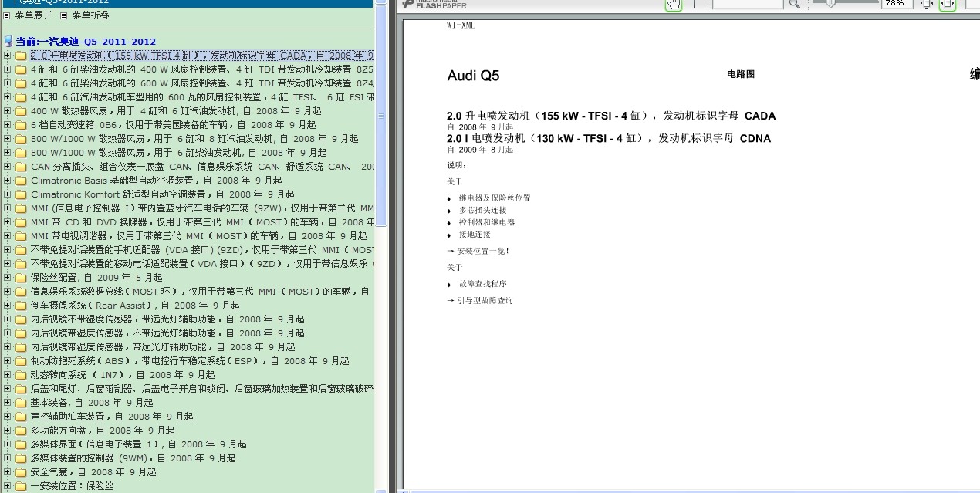Click the folder icon for 保险丝配置
The height and width of the screenshot is (493, 980).
pyautogui.click(x=21, y=278)
